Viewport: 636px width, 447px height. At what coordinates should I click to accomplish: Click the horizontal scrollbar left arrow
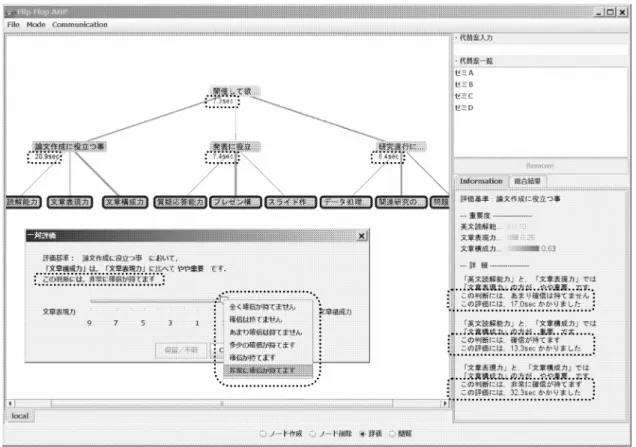[10, 404]
